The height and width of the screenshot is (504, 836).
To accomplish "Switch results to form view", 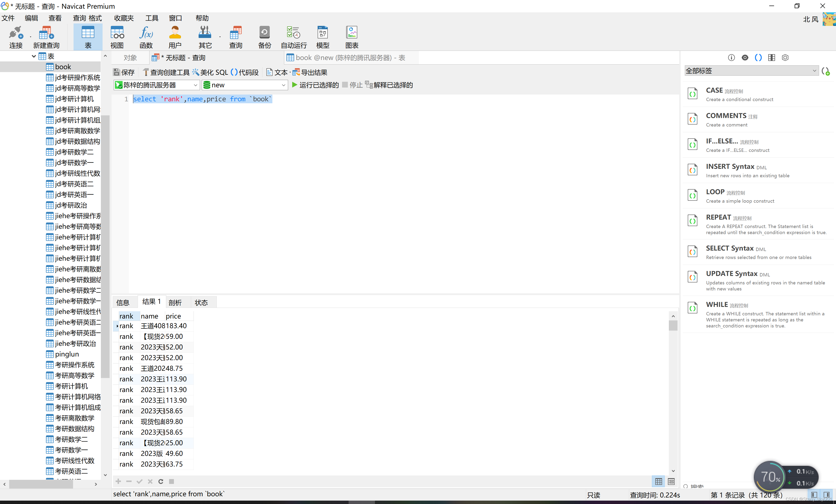I will (x=671, y=481).
